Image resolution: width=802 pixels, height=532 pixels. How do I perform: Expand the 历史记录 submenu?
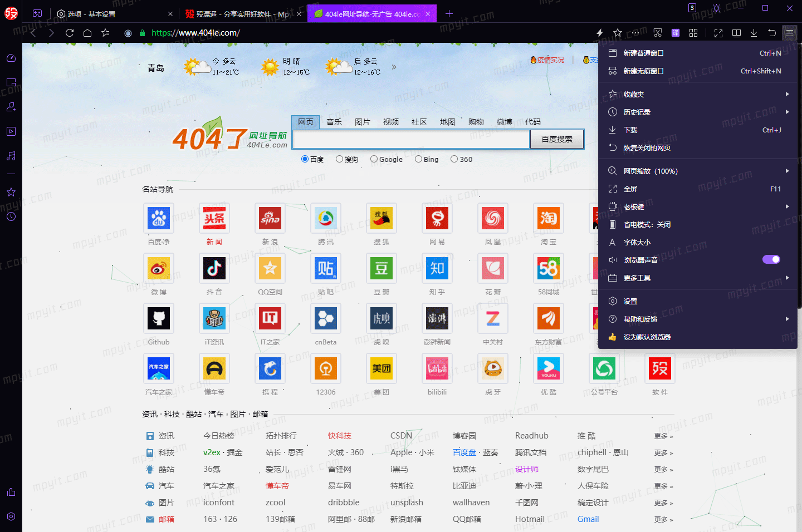[x=698, y=112]
